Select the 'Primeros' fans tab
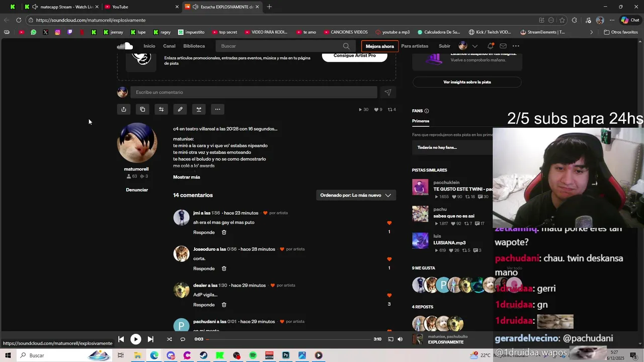 coord(421,121)
